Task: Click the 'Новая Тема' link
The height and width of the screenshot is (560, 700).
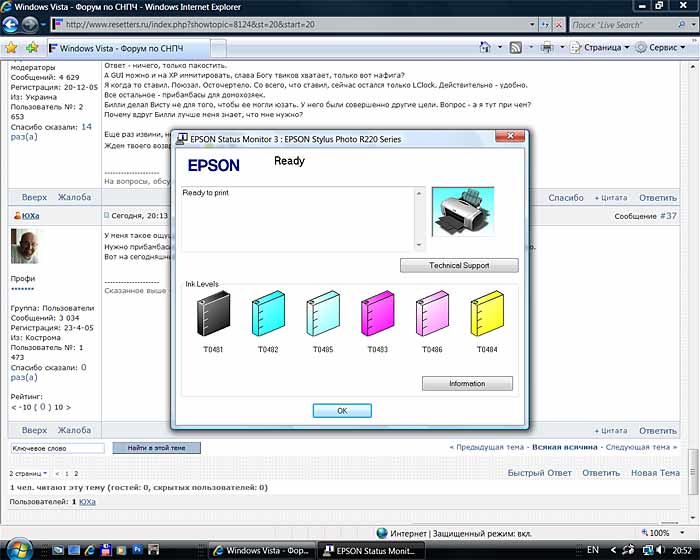Action: [x=655, y=473]
